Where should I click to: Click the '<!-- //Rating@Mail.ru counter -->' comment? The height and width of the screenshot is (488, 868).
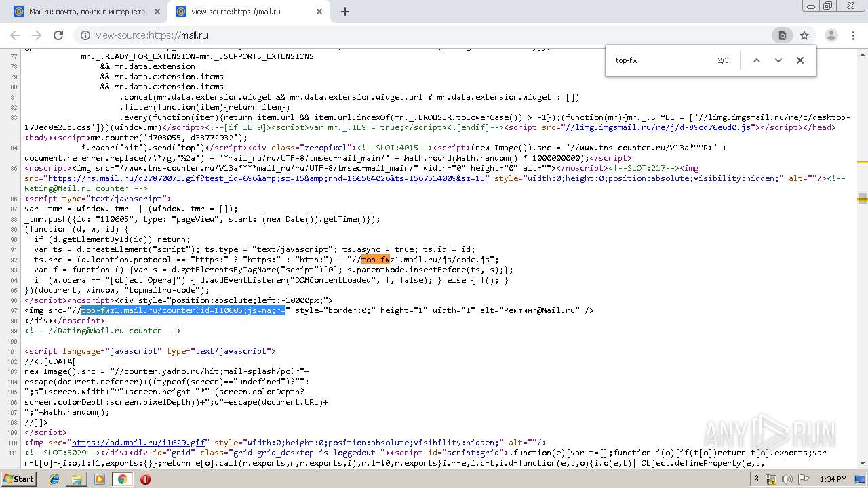(103, 331)
